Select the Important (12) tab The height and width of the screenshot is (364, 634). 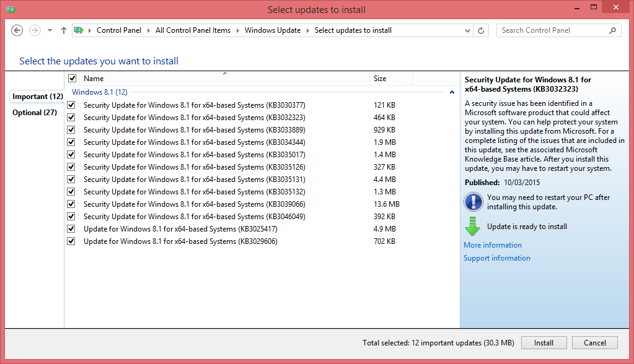coord(37,97)
